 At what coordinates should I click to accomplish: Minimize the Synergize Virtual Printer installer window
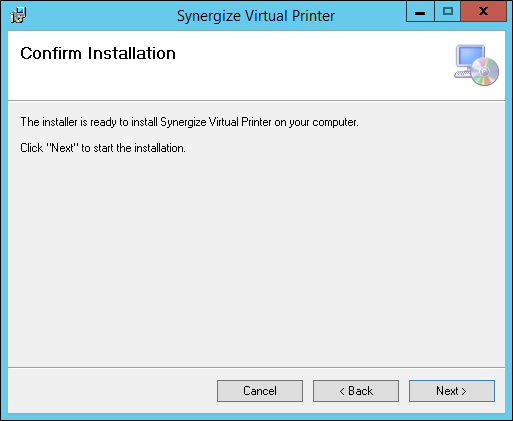(x=420, y=12)
